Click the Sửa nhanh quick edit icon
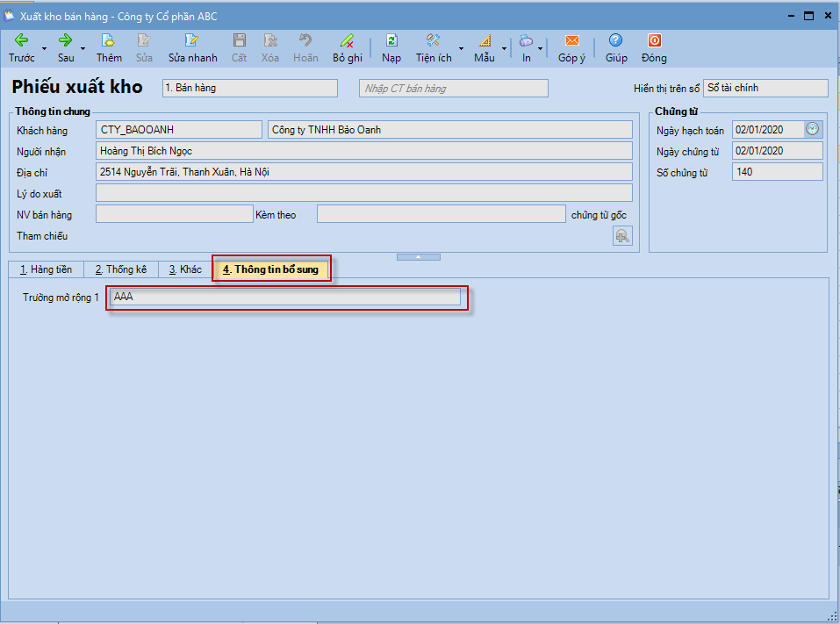 tap(192, 40)
